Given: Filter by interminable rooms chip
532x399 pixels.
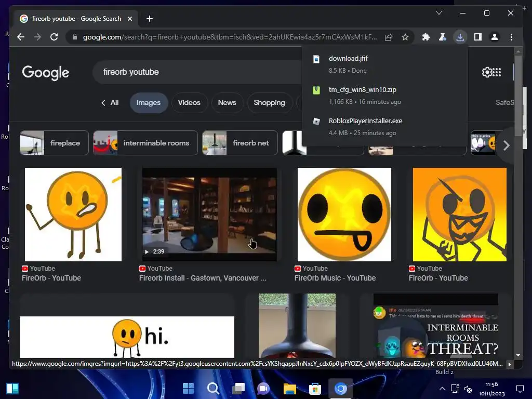Looking at the screenshot, I should tap(145, 143).
